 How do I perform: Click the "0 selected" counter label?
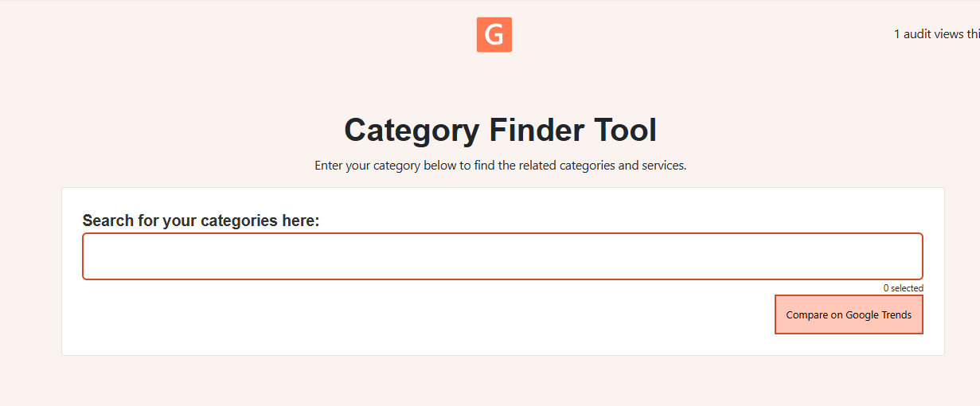pyautogui.click(x=903, y=288)
